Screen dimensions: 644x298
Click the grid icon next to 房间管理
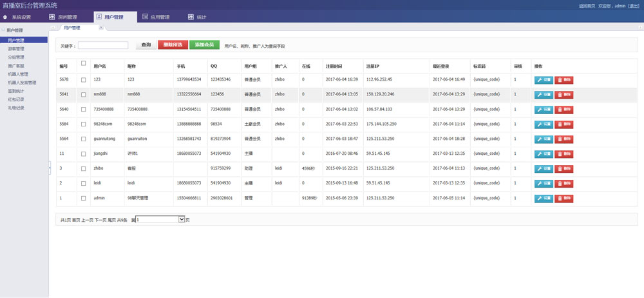(52, 17)
